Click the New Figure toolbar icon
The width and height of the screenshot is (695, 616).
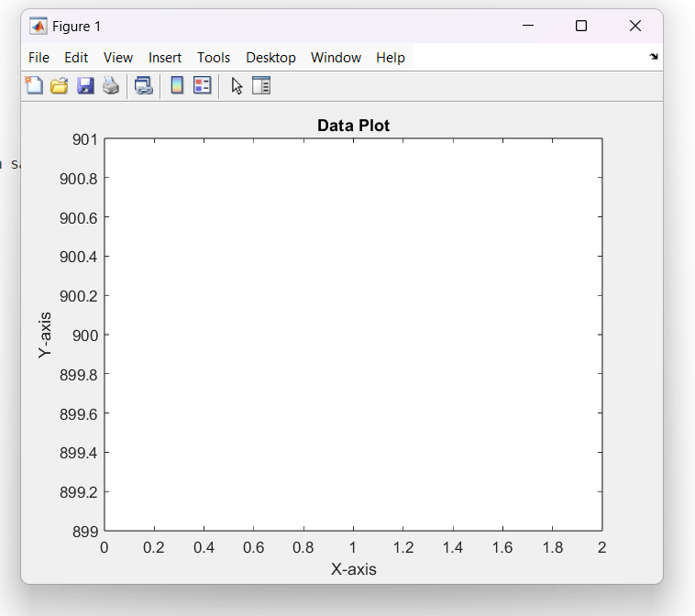click(34, 85)
